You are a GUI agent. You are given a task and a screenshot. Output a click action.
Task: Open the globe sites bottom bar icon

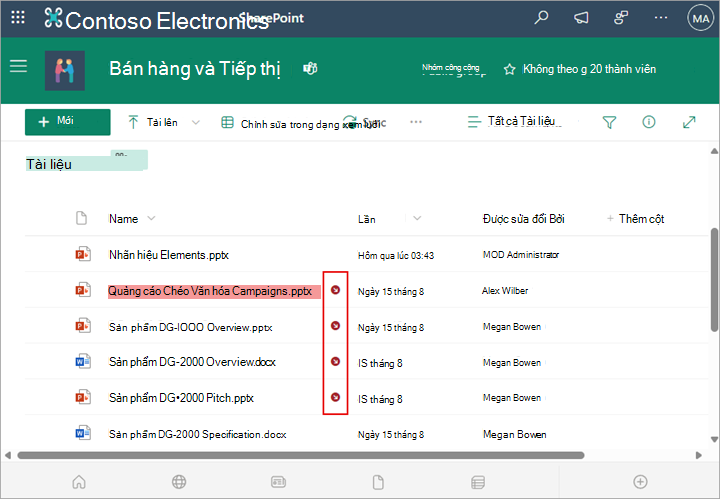tap(179, 482)
